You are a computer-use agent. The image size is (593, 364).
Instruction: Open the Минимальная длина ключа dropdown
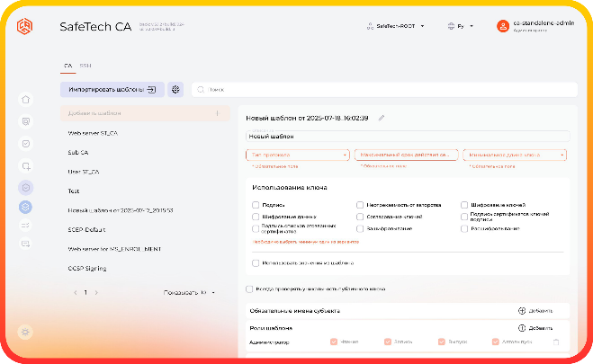pos(515,155)
